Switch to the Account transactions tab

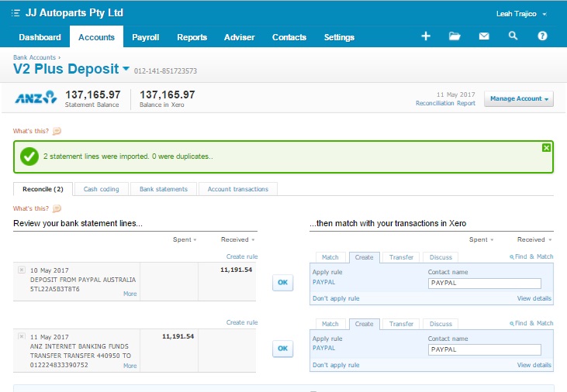coord(238,189)
